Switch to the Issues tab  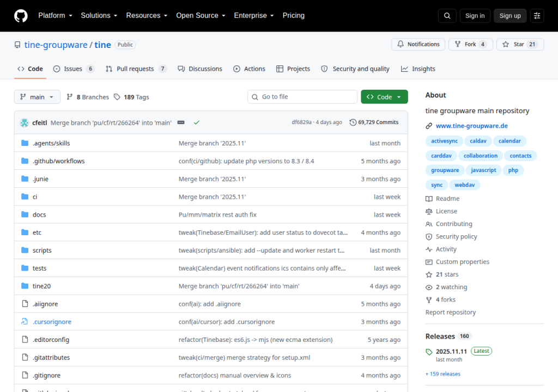pyautogui.click(x=74, y=69)
